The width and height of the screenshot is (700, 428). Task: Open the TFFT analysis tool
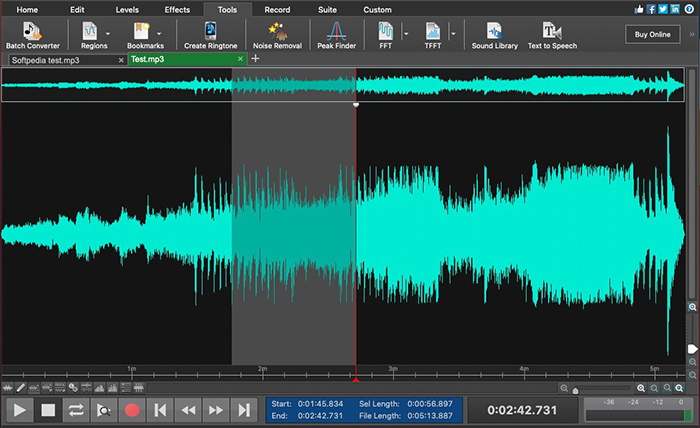(433, 35)
